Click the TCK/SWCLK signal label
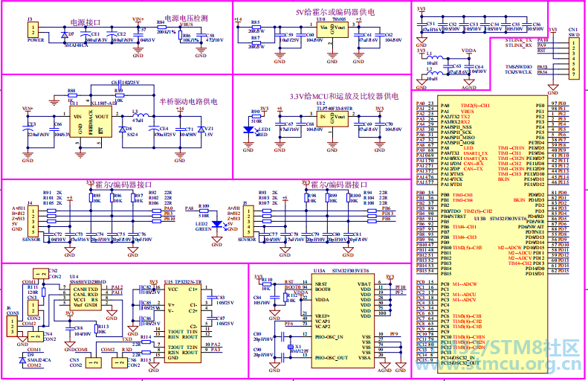 point(518,72)
